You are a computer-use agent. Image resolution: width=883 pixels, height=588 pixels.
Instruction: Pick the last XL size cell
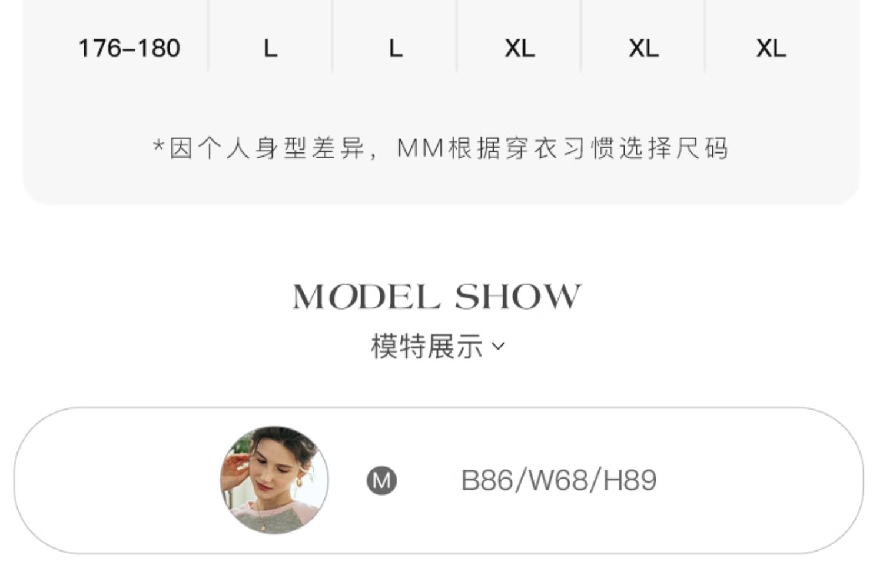(771, 48)
